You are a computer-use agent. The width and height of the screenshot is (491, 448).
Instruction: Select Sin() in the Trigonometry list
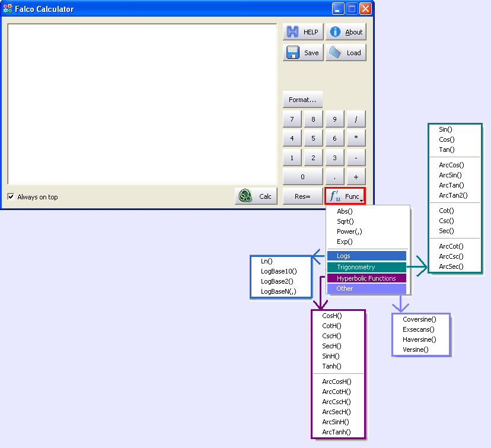point(445,129)
